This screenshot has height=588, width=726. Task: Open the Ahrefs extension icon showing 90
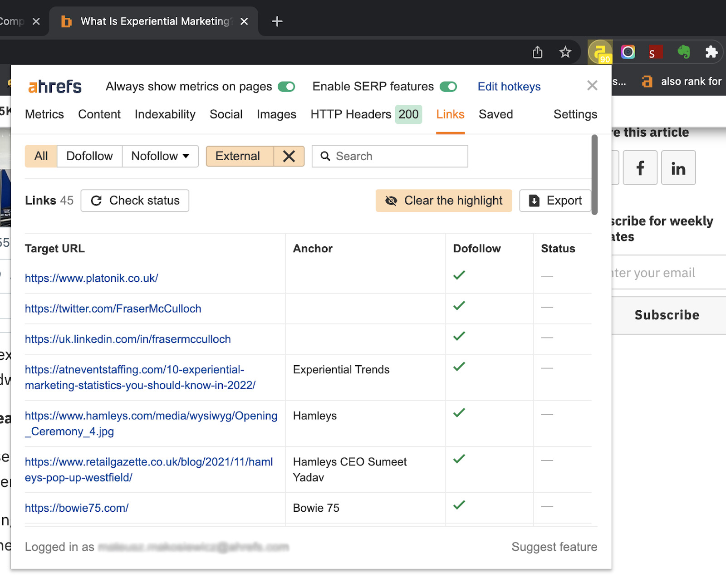pos(600,52)
